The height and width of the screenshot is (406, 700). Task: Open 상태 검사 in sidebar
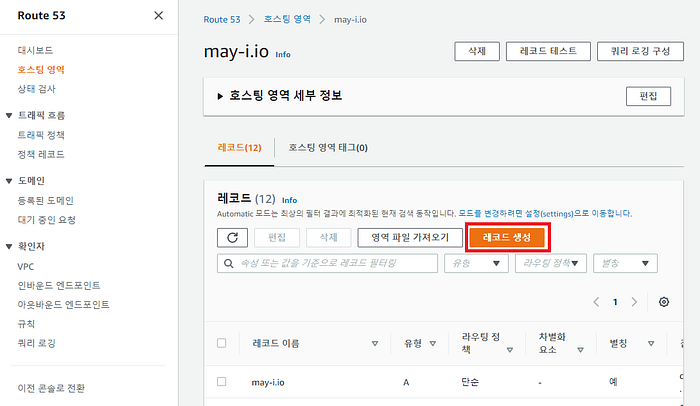(36, 89)
